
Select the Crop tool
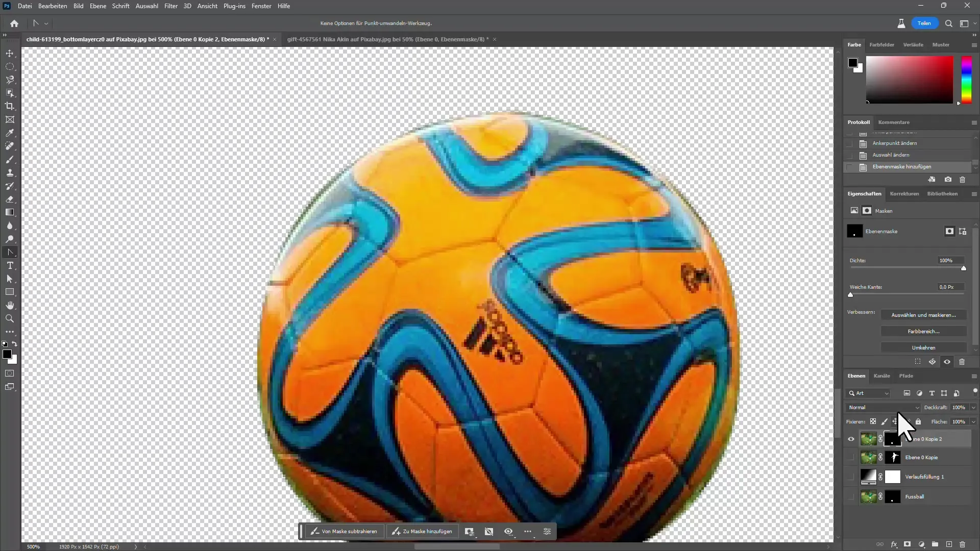coord(10,107)
